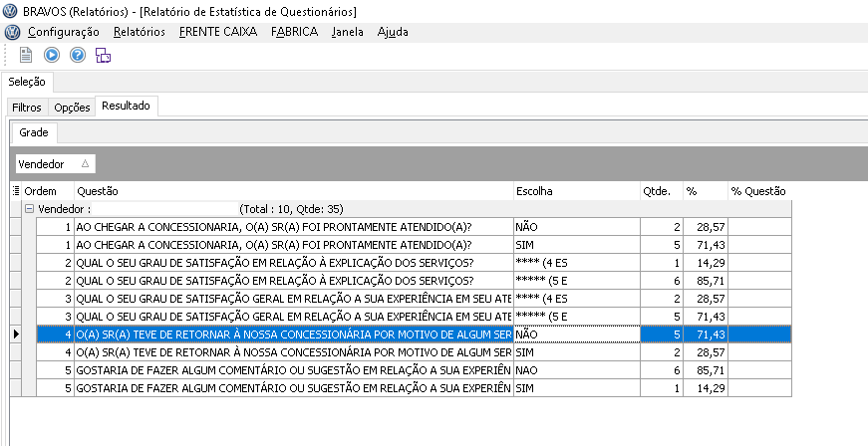This screenshot has height=446, width=868.
Task: Sort by the Escolha column header
Action: [x=577, y=191]
